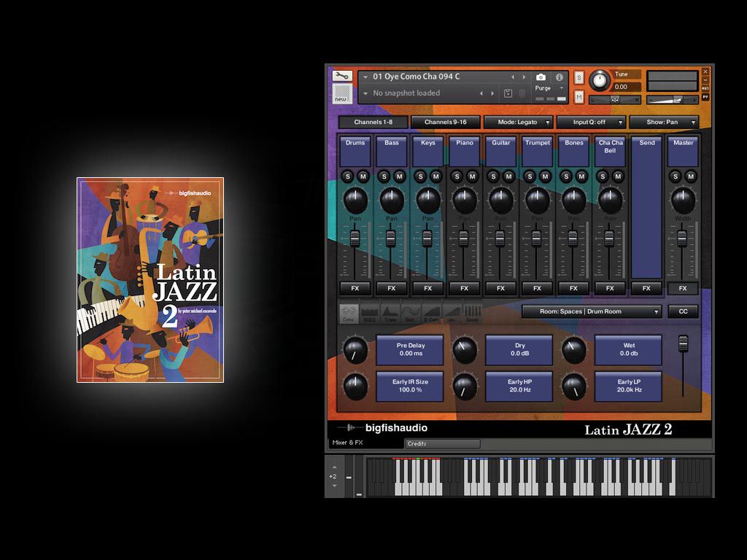The image size is (747, 560).
Task: Expand the snapshot list dropdown arrow
Action: coord(365,93)
